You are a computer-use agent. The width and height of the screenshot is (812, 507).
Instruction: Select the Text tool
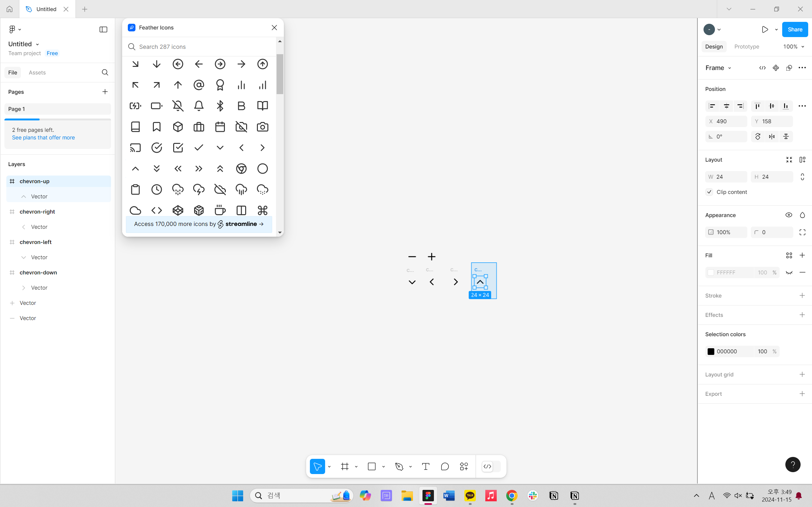[x=425, y=466]
